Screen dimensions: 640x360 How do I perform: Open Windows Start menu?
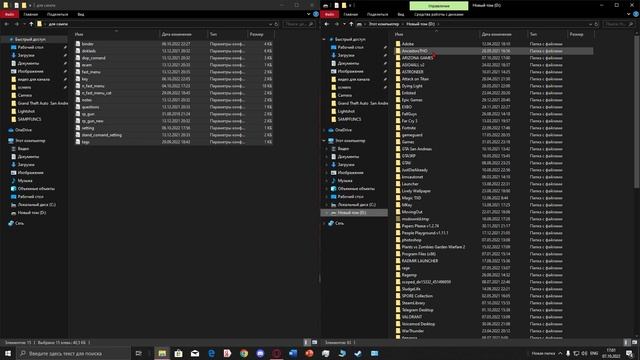point(8,353)
